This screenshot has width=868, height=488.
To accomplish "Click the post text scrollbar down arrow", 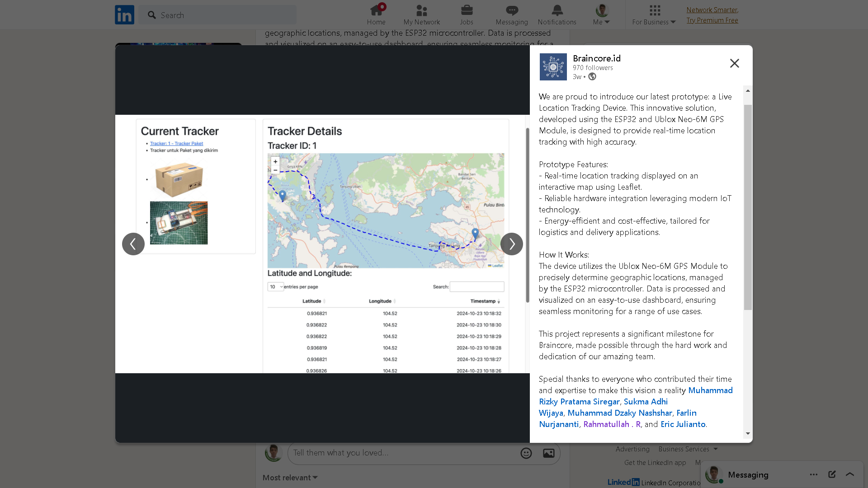I will click(x=748, y=434).
